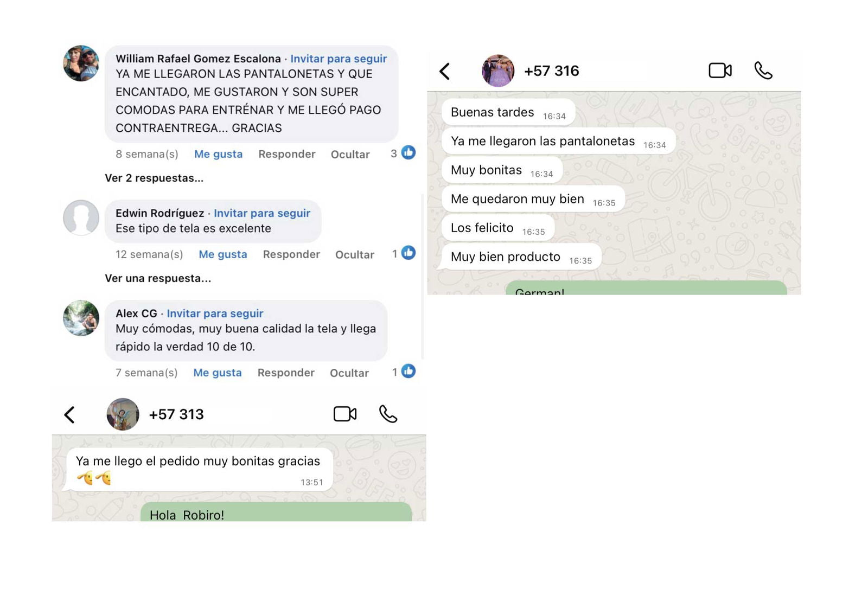The height and width of the screenshot is (589, 868).
Task: Hide Alex CG's comment with Ocultar
Action: 349,373
